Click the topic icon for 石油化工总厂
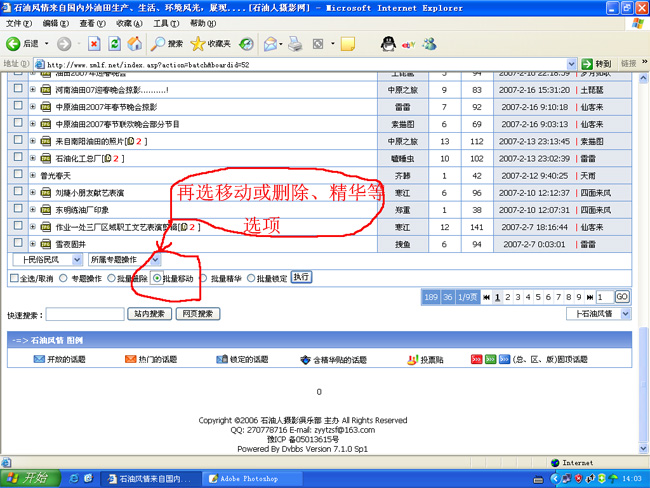 [x=46, y=158]
